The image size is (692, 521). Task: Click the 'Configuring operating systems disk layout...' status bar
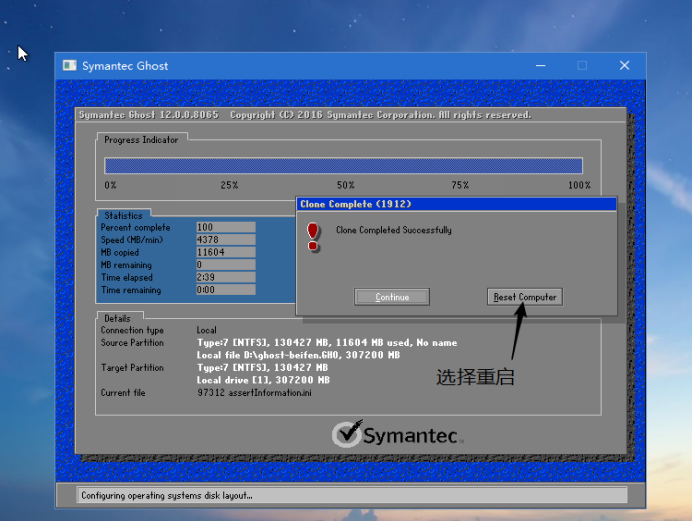[352, 495]
